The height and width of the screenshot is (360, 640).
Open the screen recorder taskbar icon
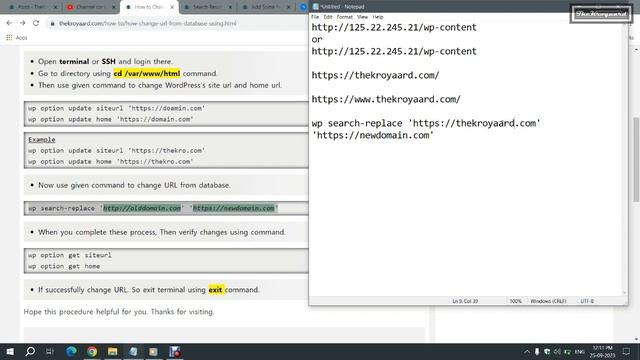click(x=175, y=351)
